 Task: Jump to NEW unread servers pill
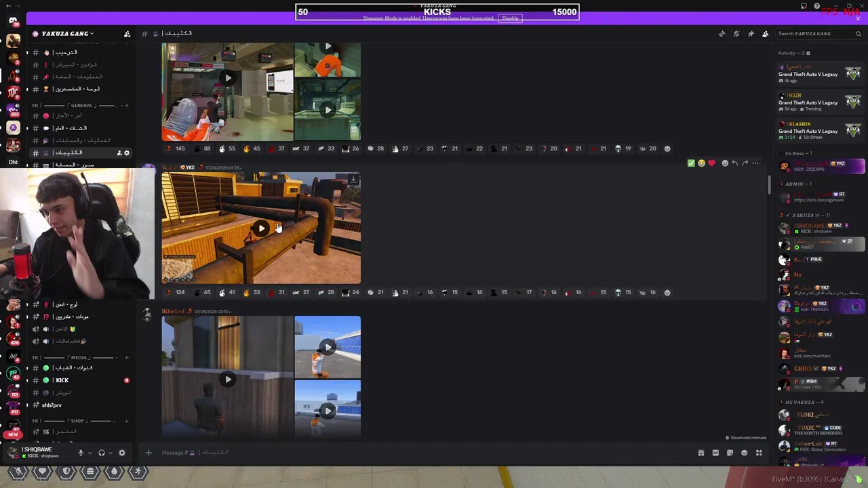[12, 435]
